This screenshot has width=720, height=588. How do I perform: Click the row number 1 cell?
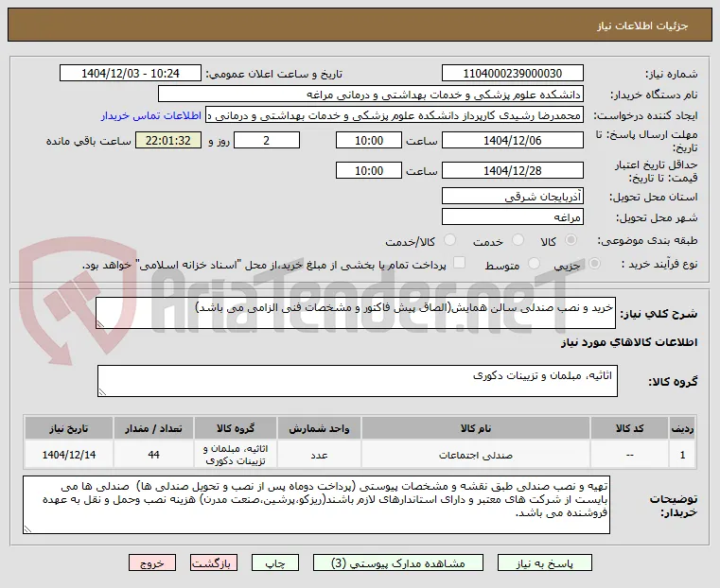[683, 455]
